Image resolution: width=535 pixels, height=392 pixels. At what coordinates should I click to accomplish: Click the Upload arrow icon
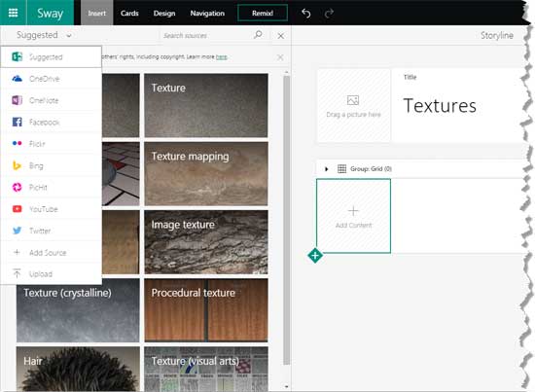click(17, 273)
